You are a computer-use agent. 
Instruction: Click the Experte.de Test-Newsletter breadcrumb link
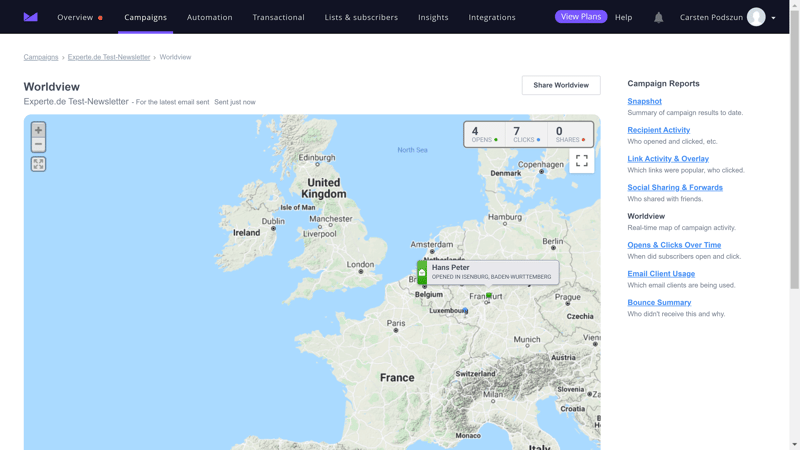coord(109,57)
